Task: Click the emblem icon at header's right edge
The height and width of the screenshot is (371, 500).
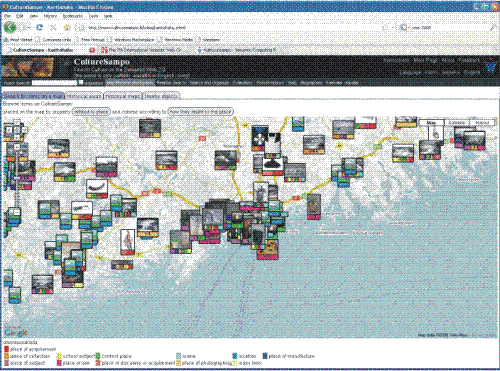Action: pos(491,66)
